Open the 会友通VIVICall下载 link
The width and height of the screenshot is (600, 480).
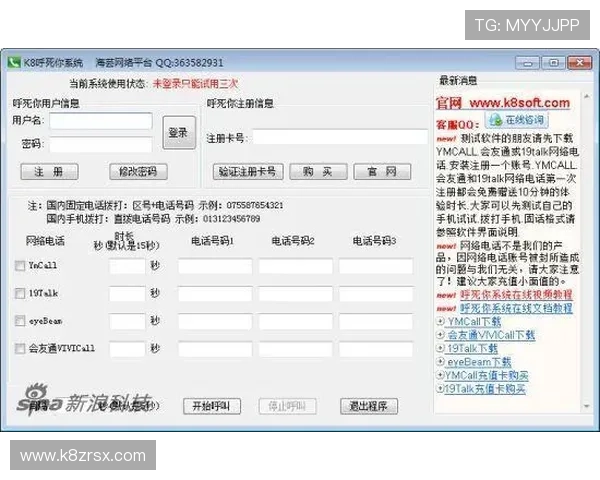[491, 335]
